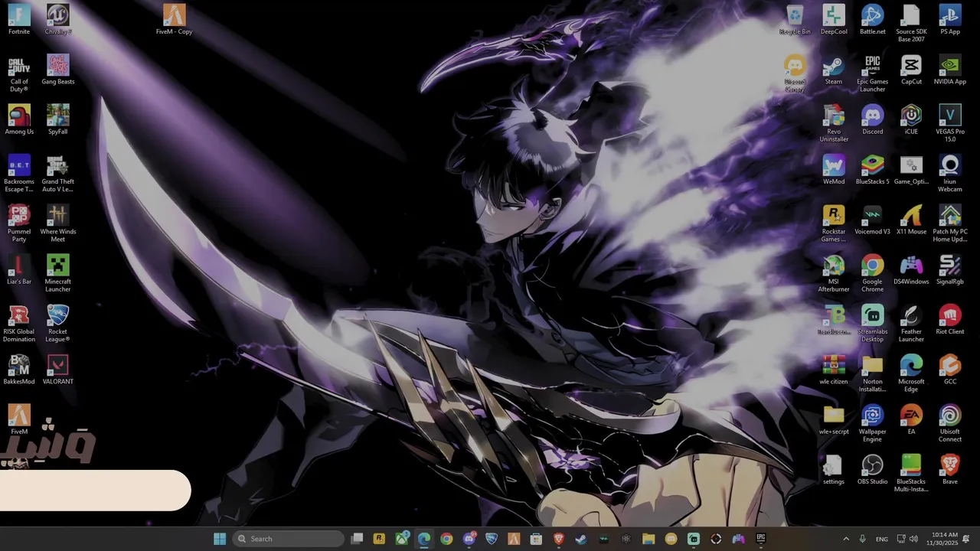The height and width of the screenshot is (551, 980).
Task: Select the RISK Global Domination icon
Action: coord(19,324)
